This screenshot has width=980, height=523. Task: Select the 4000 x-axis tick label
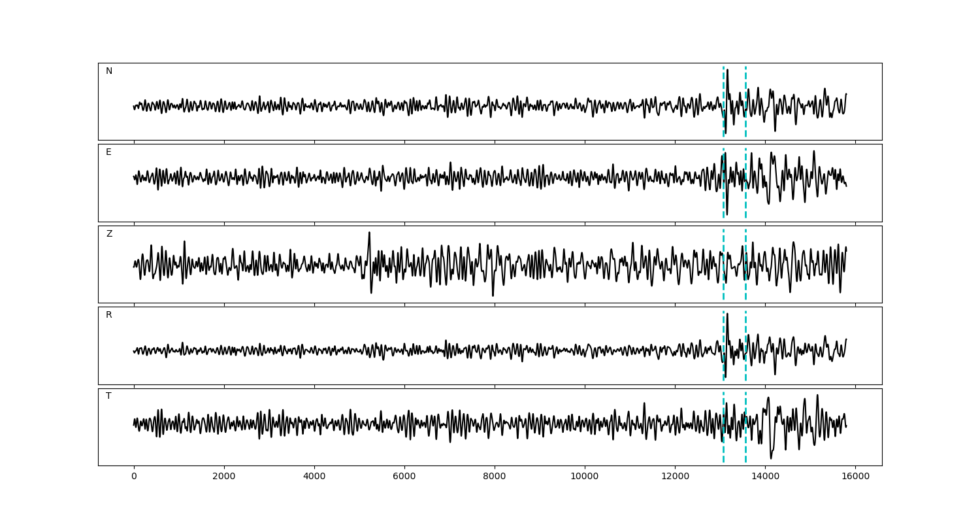pos(314,477)
